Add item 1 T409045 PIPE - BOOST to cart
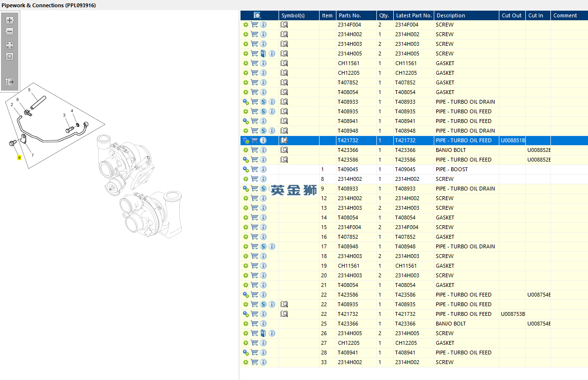588x380 pixels. pos(254,169)
